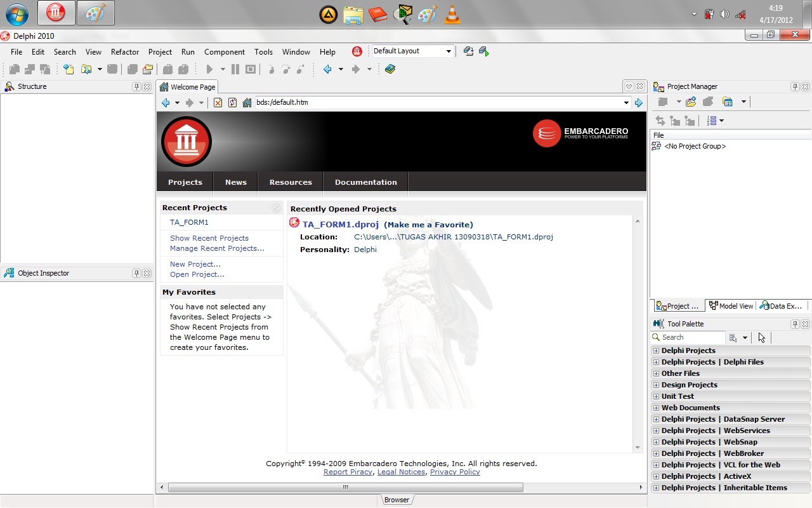Screen dimensions: 812x508
Task: Open the News tab on Welcome Page
Action: pos(236,182)
